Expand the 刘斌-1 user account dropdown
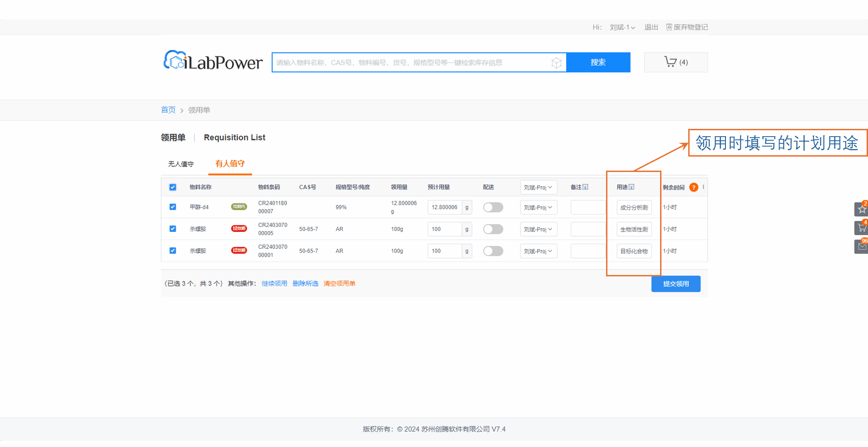Viewport: 868px width, 447px height. click(622, 27)
